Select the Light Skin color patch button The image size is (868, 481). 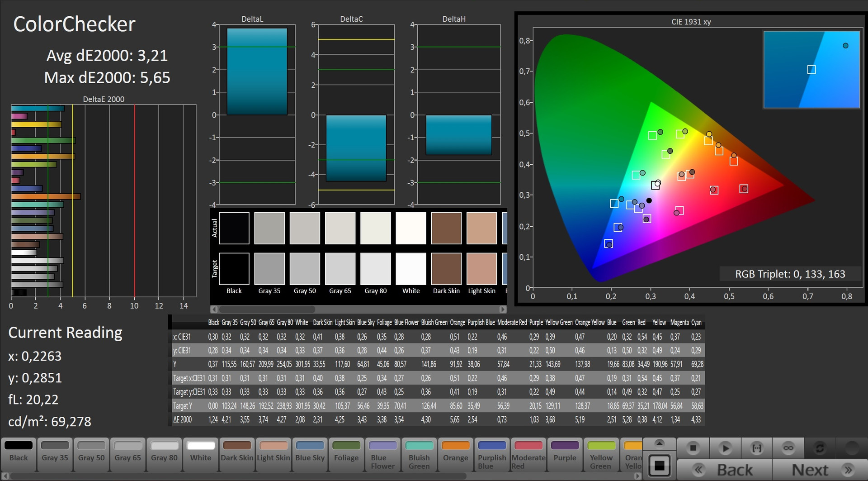(274, 454)
